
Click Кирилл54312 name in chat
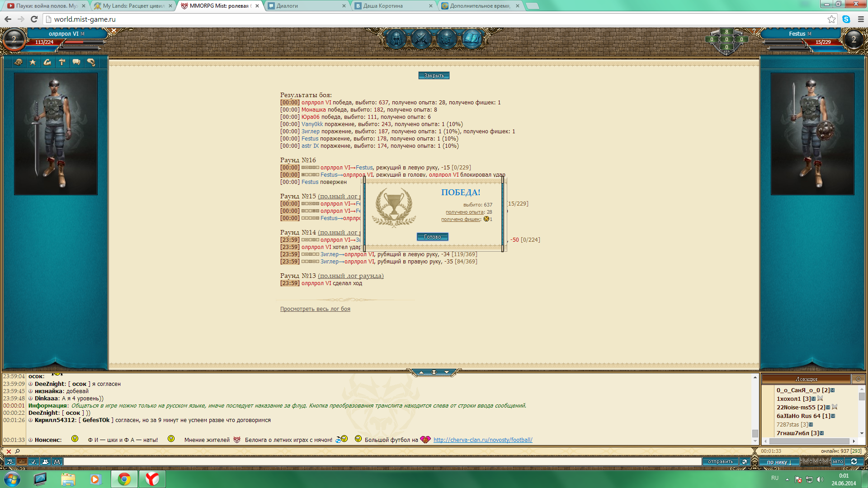(x=55, y=420)
